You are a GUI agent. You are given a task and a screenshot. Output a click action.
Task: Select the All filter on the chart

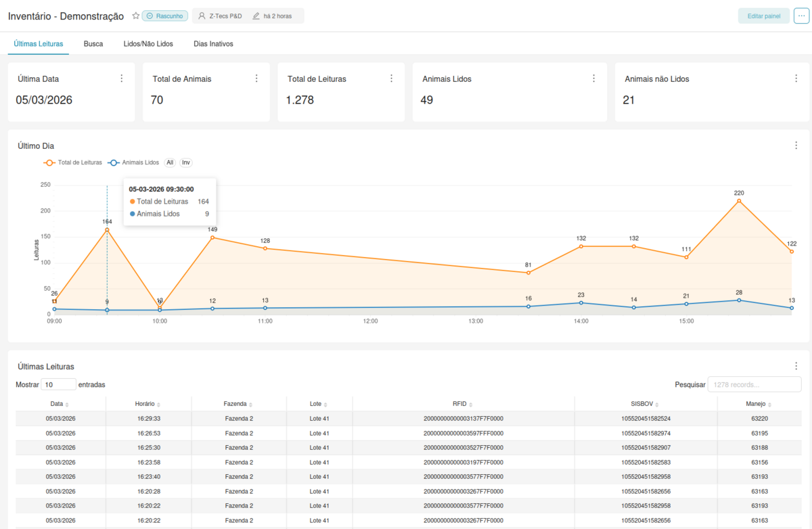point(170,162)
